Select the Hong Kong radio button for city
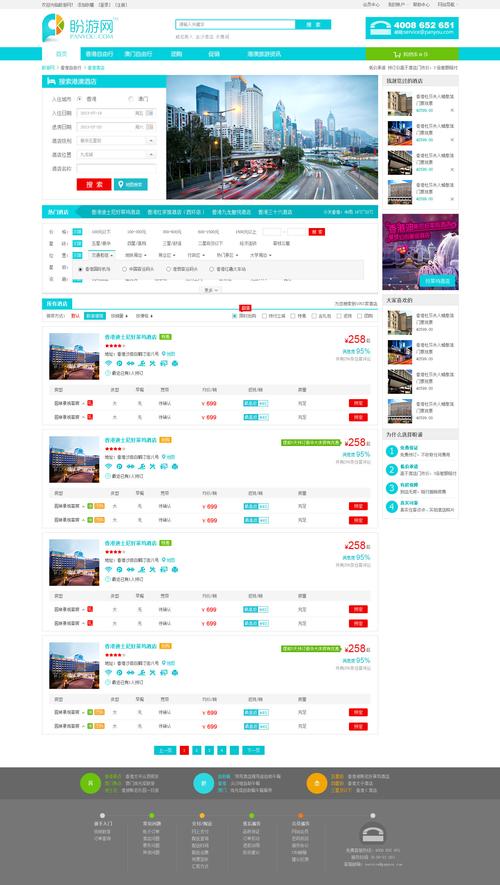Image resolution: width=500 pixels, height=885 pixels. coord(80,99)
